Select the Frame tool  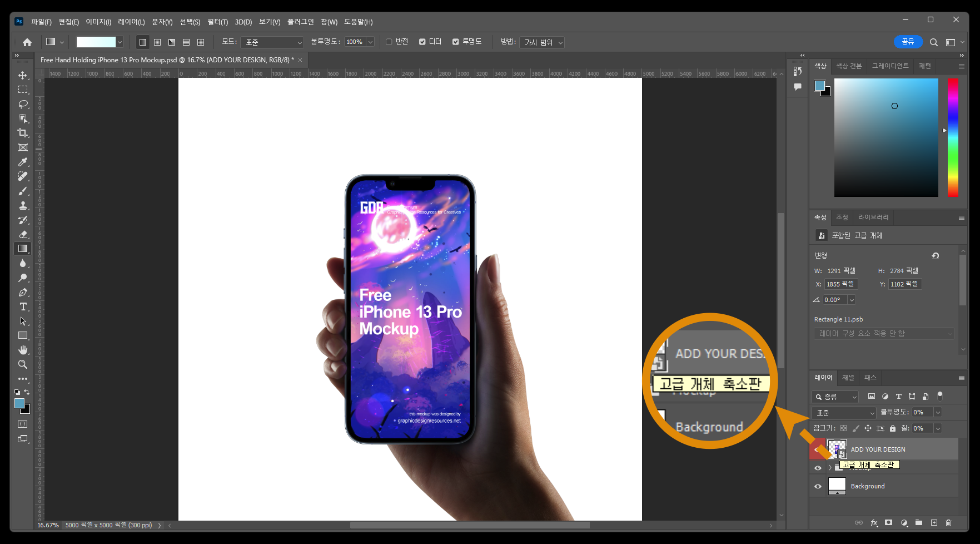coord(23,147)
